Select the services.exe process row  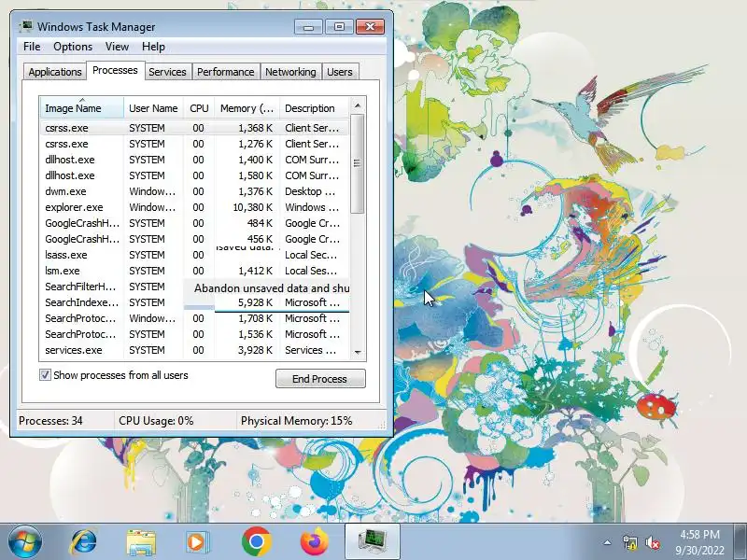coord(194,350)
